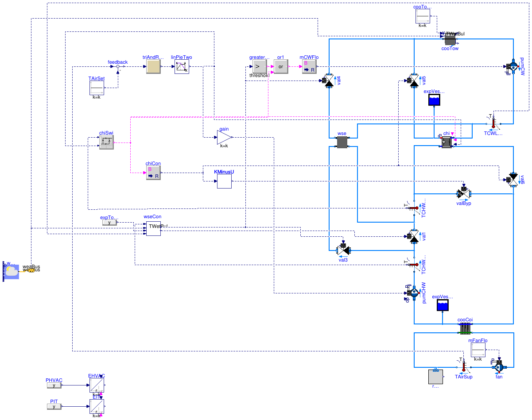Viewport: 532px width, 420px height.
Task: Select the PIT expression block
Action: coord(54,407)
